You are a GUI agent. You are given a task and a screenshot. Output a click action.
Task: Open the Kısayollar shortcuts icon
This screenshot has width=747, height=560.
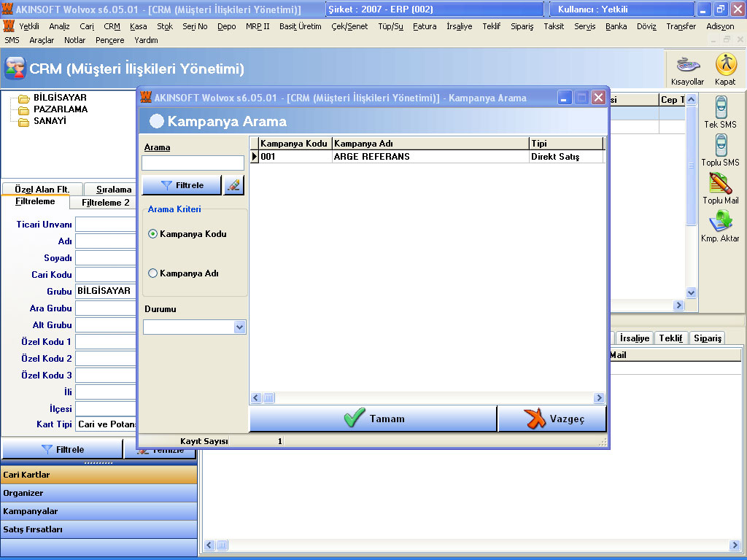(687, 69)
